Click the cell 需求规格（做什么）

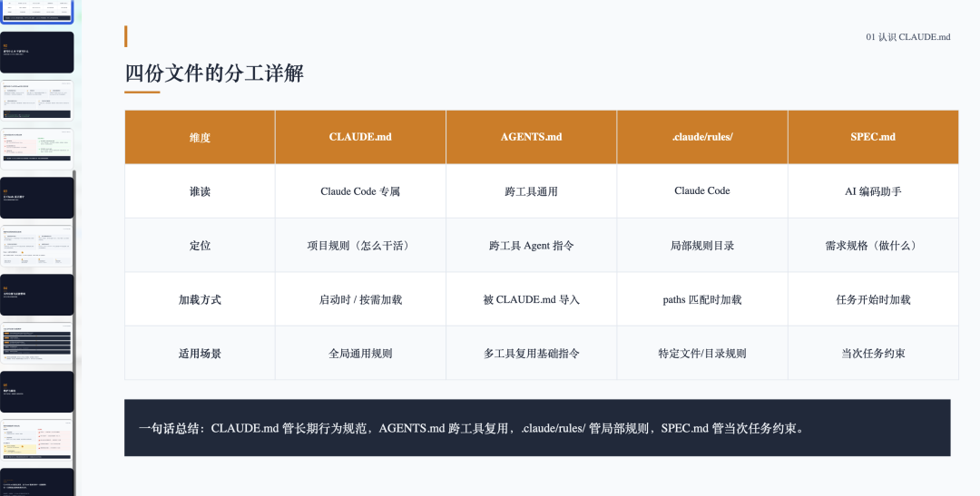coord(873,246)
